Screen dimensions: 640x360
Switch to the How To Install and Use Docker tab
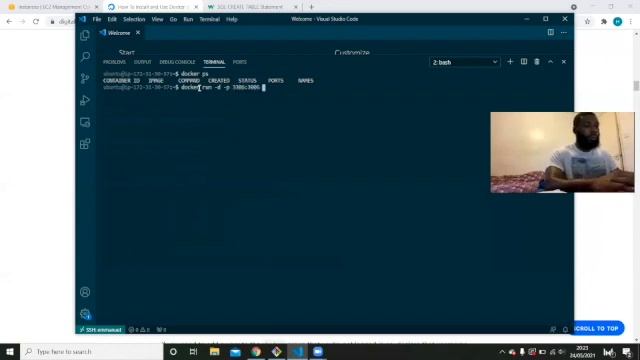(152, 7)
